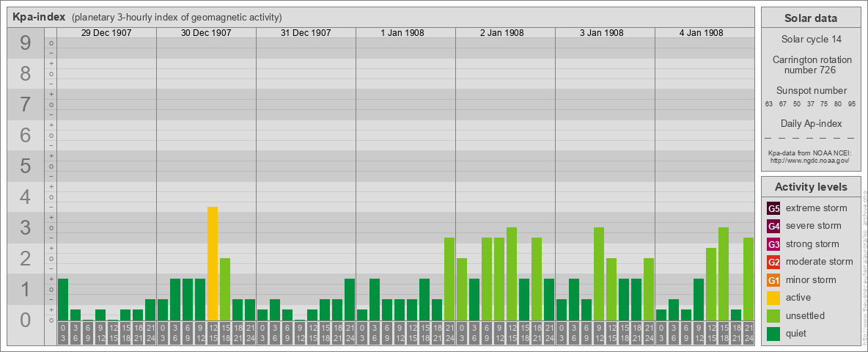Click the Solar data panel heading
Screen dimensions: 868x352
pyautogui.click(x=811, y=18)
